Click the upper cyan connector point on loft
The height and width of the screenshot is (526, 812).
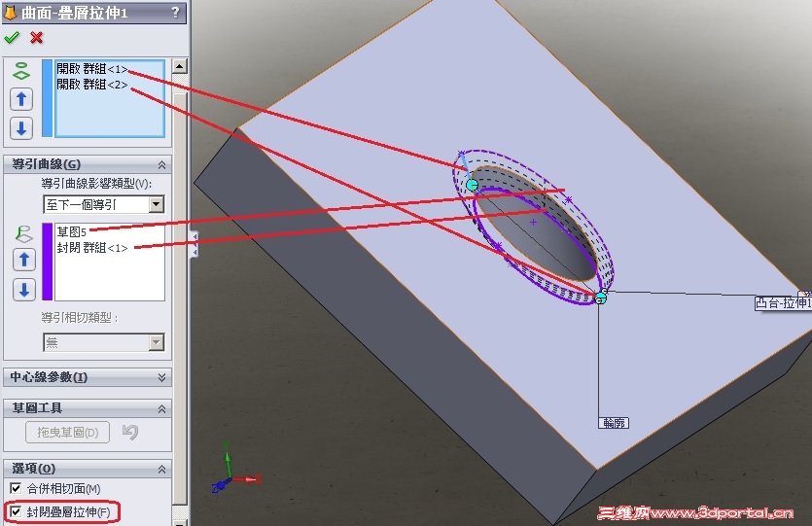click(472, 185)
